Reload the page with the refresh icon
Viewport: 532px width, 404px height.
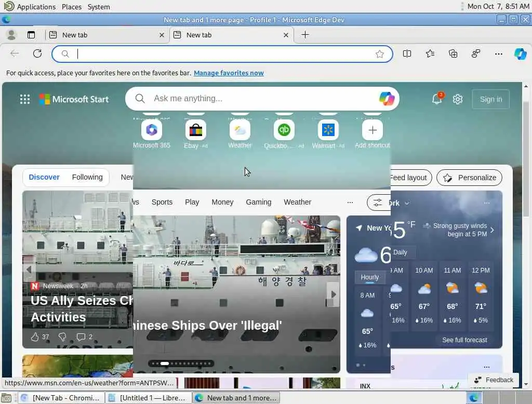pyautogui.click(x=37, y=53)
